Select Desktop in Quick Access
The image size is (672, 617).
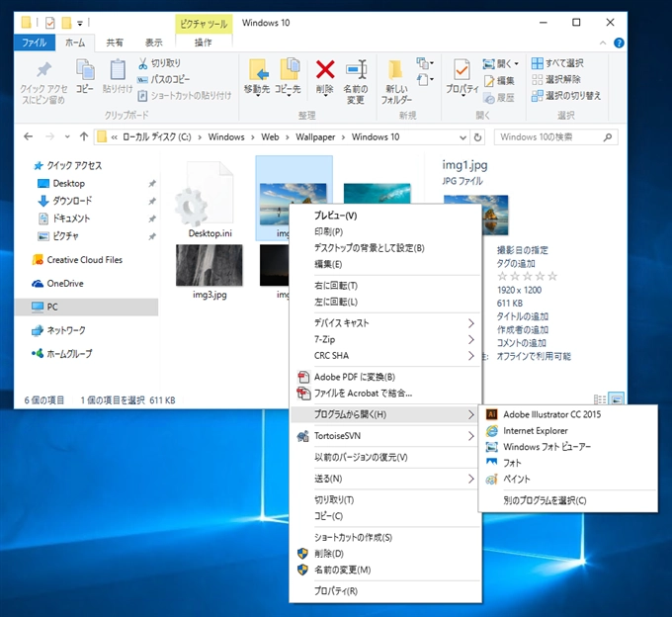(x=68, y=184)
